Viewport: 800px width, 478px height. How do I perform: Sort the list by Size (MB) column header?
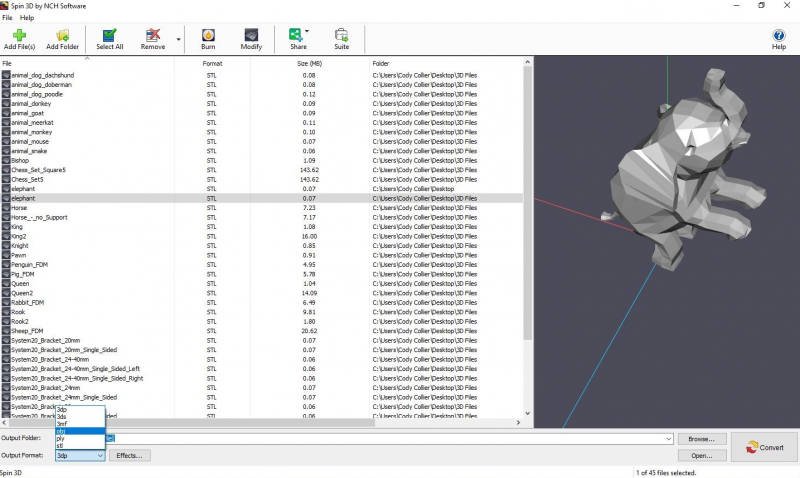click(309, 63)
